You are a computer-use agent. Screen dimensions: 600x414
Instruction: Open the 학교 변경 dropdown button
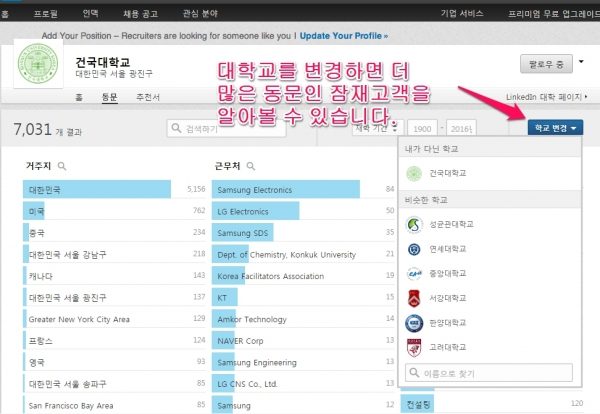[555, 128]
